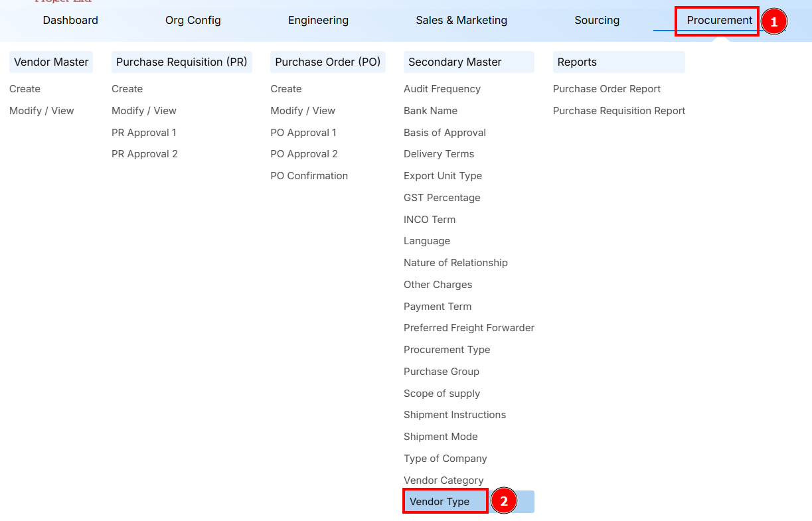Open the highlighted Procurement tab
This screenshot has width=812, height=521.
point(716,21)
